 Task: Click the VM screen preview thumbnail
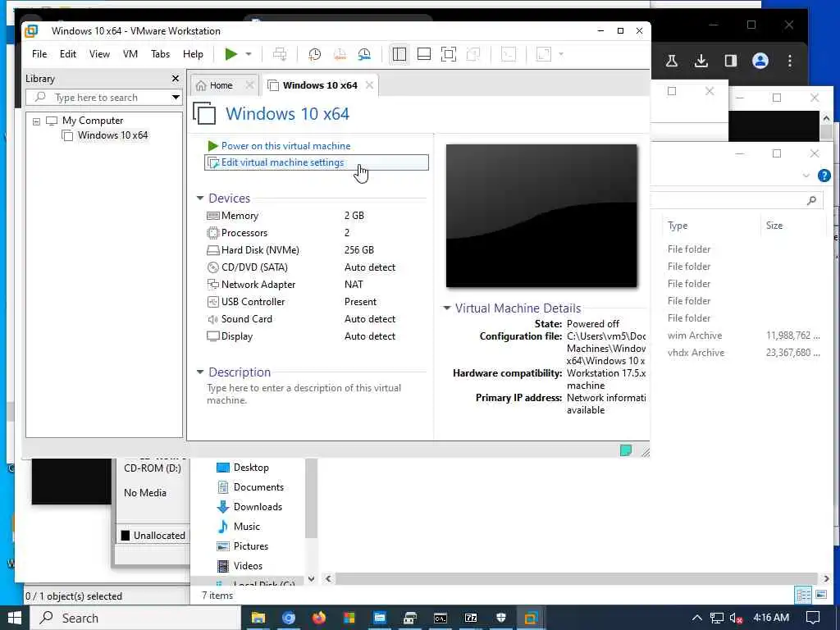pyautogui.click(x=541, y=216)
